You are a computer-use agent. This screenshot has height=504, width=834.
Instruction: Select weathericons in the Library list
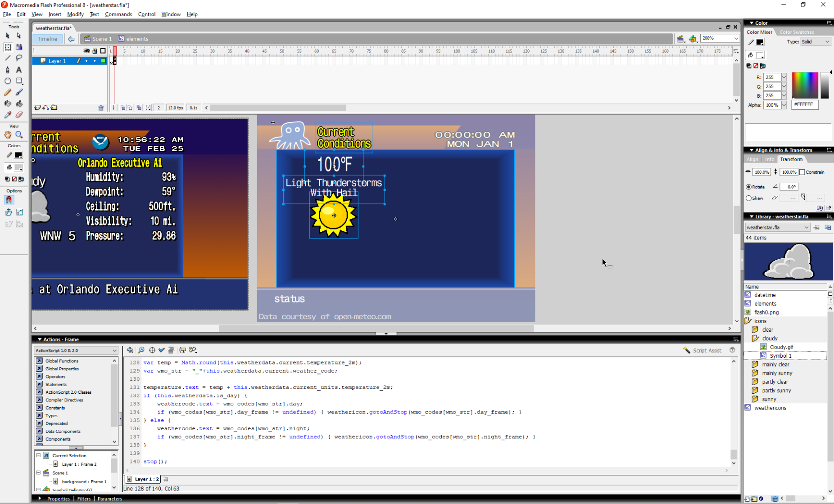pyautogui.click(x=770, y=408)
